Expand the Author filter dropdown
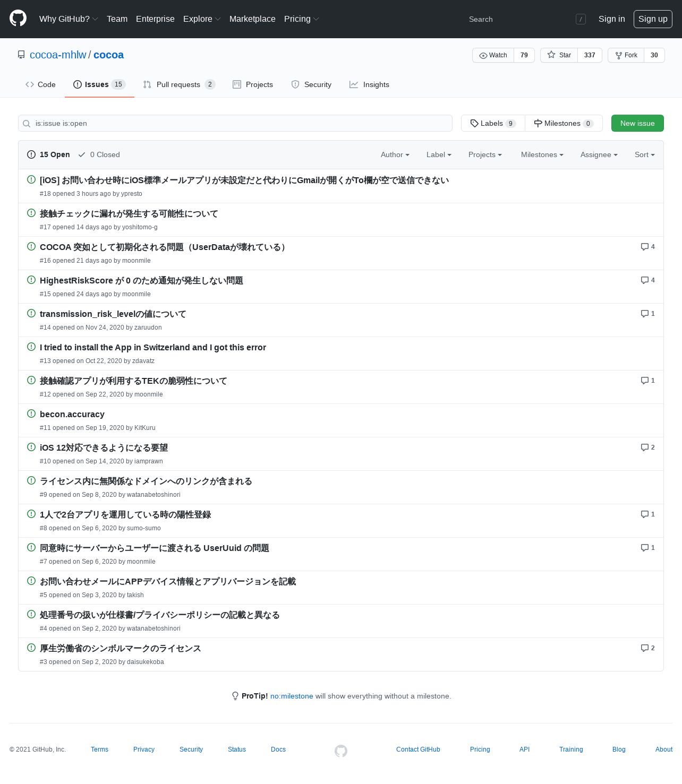 point(395,155)
